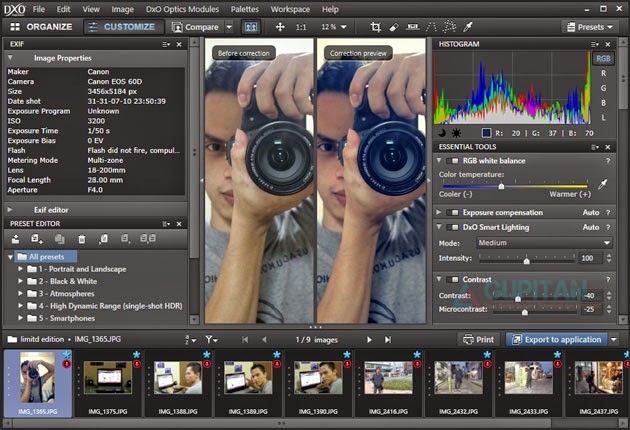The height and width of the screenshot is (430, 630).
Task: Open the thumbnail filter funnel icon
Action: tap(211, 340)
